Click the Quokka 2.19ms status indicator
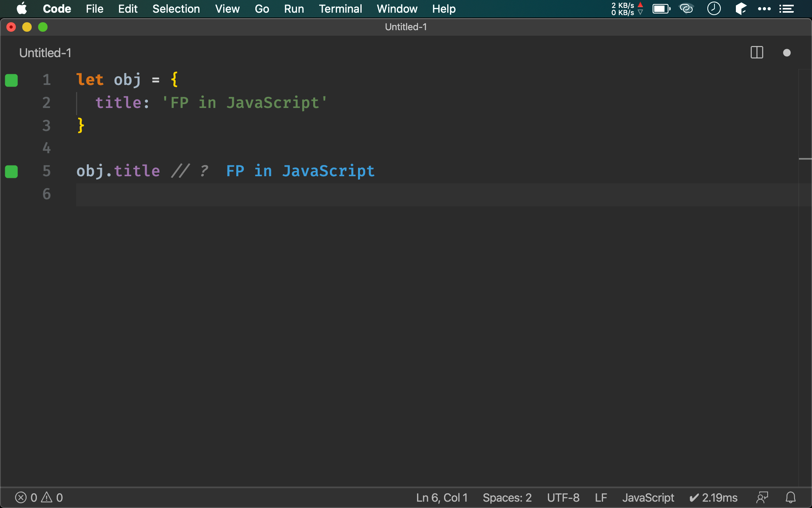This screenshot has height=508, width=812. pyautogui.click(x=713, y=497)
